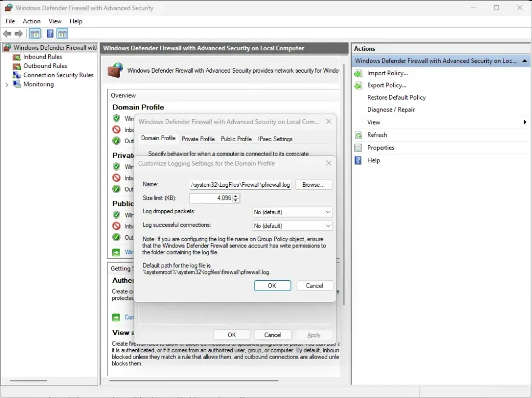Close the firewall properties dialog
Screen dimensions: 532x398
pyautogui.click(x=328, y=121)
